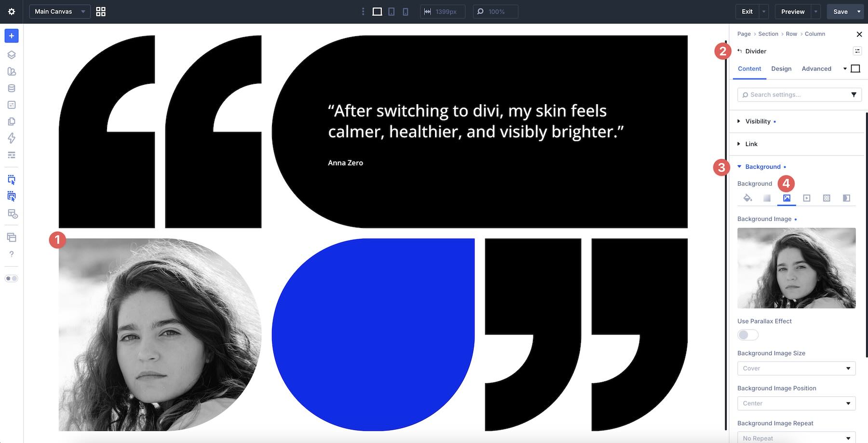
Task: Switch to the Design tab
Action: [x=781, y=69]
